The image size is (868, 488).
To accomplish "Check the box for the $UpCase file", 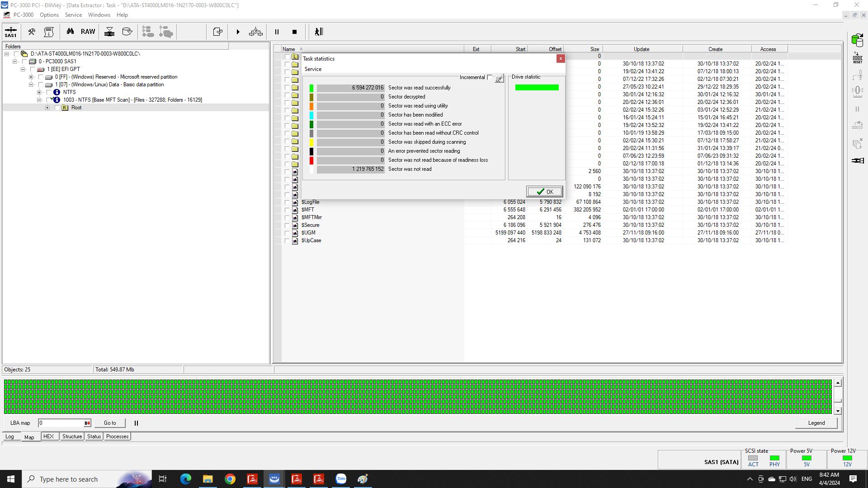I will pos(287,240).
